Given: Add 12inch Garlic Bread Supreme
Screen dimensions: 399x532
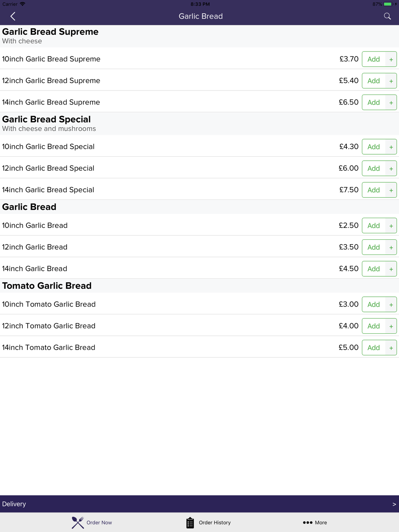Looking at the screenshot, I should [x=374, y=81].
